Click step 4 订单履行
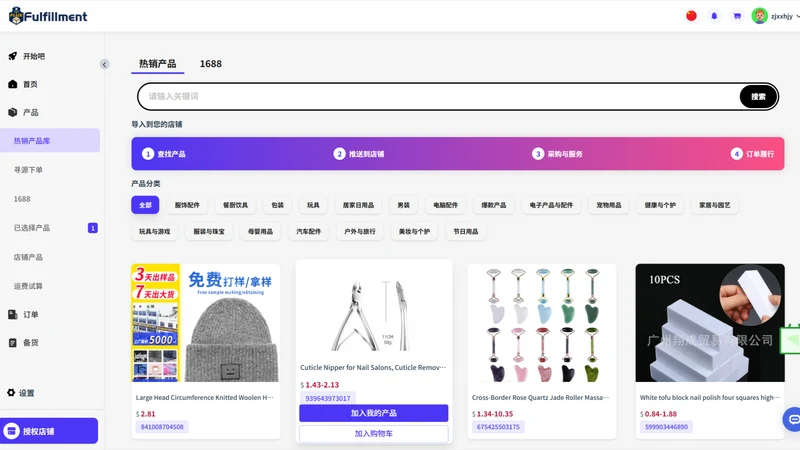 (x=753, y=154)
